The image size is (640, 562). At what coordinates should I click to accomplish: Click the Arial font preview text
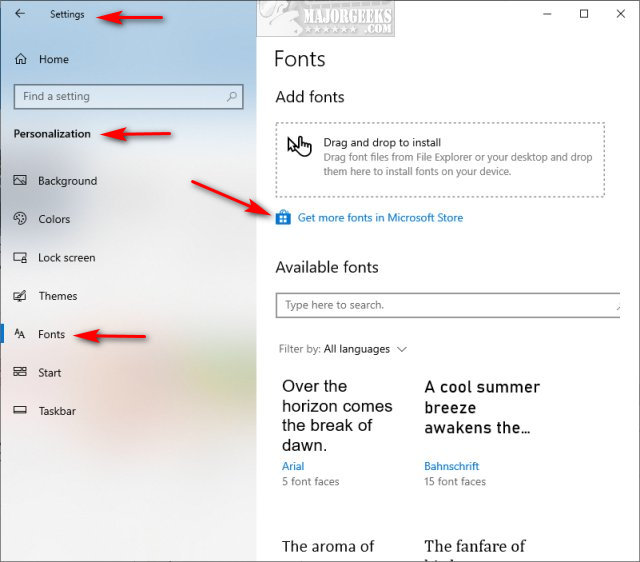pos(337,415)
